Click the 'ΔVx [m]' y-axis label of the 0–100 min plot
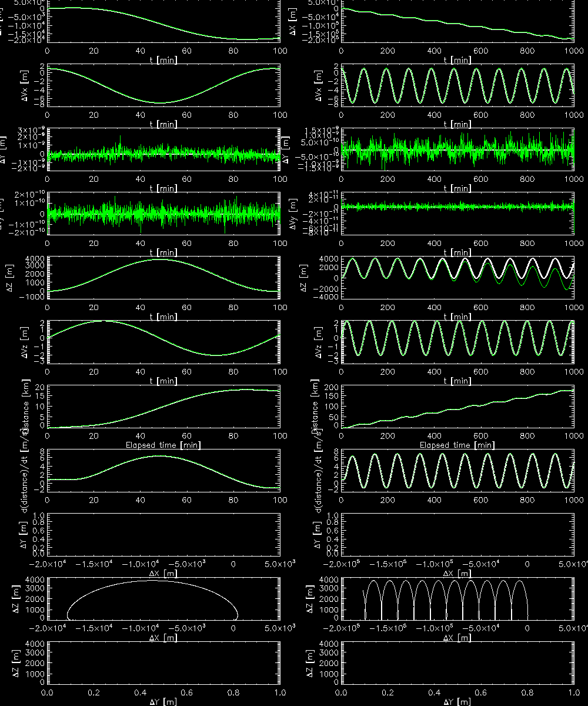 pyautogui.click(x=25, y=86)
